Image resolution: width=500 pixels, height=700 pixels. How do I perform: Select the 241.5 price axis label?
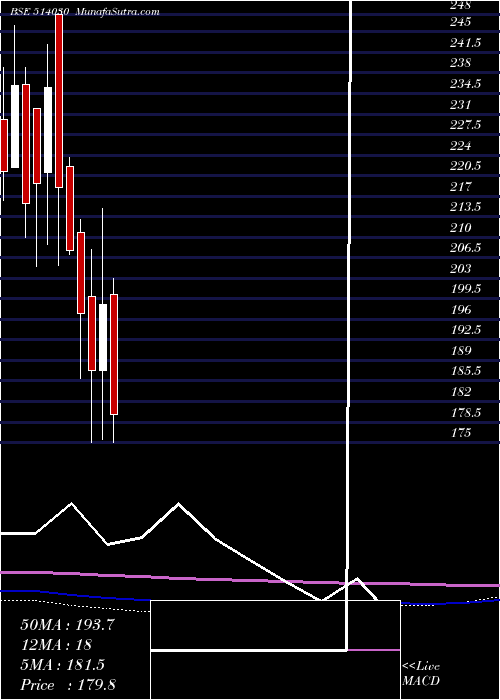(x=466, y=42)
